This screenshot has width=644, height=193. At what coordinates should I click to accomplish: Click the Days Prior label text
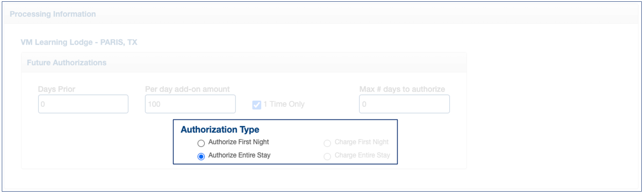click(x=57, y=89)
